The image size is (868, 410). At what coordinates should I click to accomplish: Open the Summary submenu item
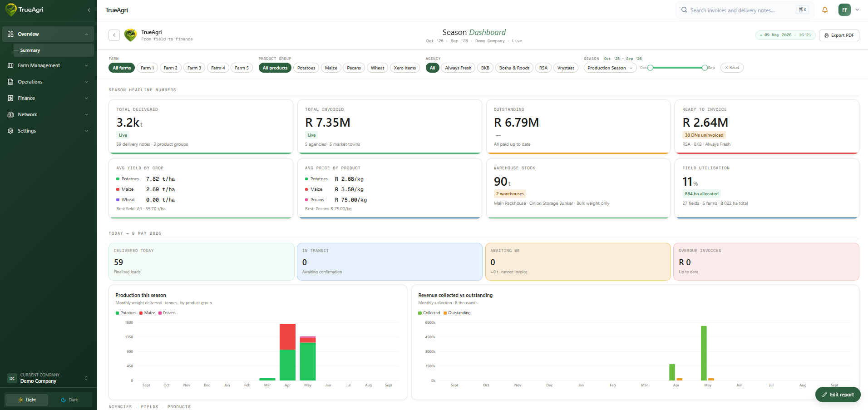(54, 50)
